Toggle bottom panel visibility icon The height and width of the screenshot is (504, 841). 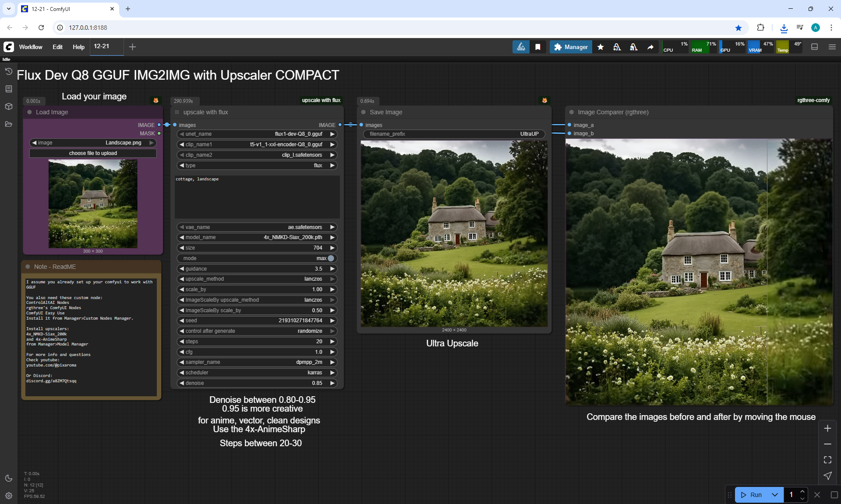pos(814,47)
